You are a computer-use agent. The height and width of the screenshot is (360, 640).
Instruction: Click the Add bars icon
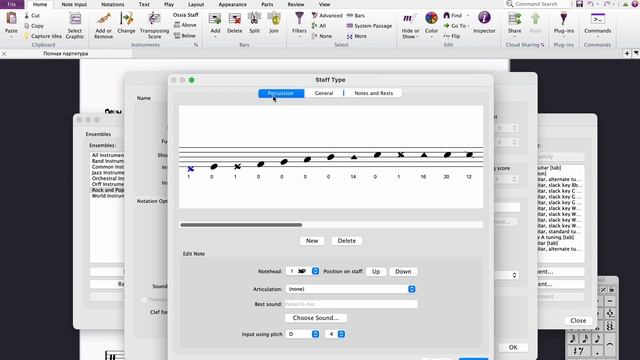[x=215, y=19]
